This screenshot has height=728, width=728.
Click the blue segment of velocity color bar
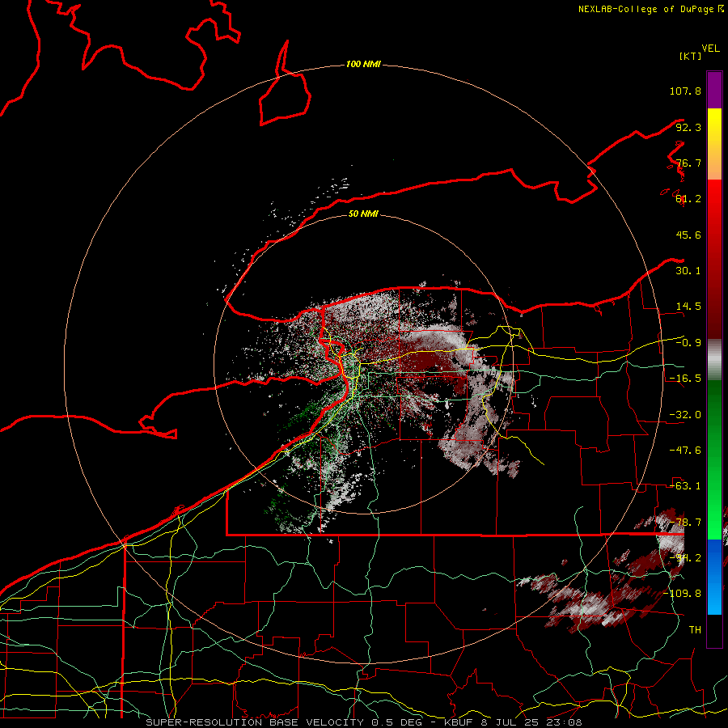(714, 577)
